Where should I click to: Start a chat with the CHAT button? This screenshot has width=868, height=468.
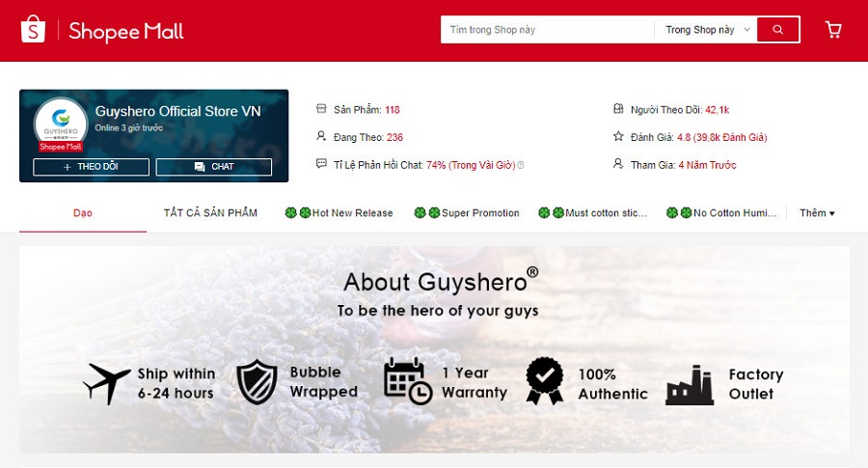click(220, 167)
